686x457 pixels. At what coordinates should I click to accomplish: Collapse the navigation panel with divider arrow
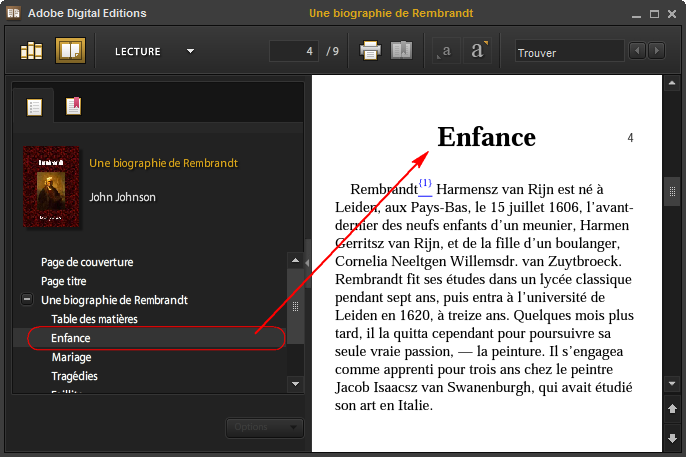pos(307,263)
